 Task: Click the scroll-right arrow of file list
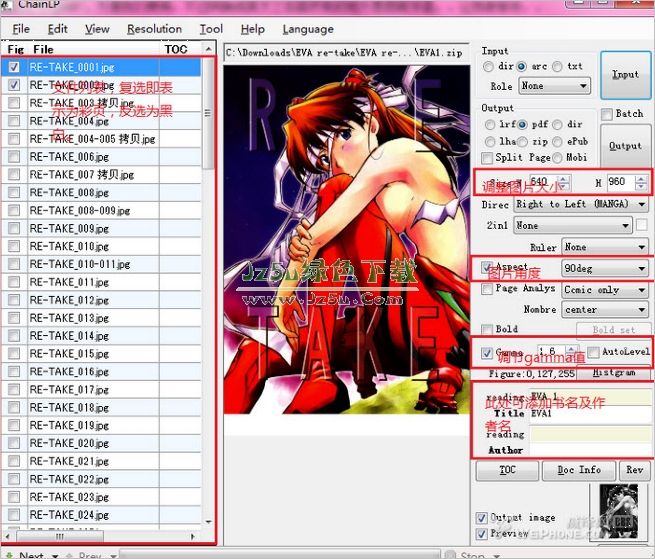click(x=192, y=536)
